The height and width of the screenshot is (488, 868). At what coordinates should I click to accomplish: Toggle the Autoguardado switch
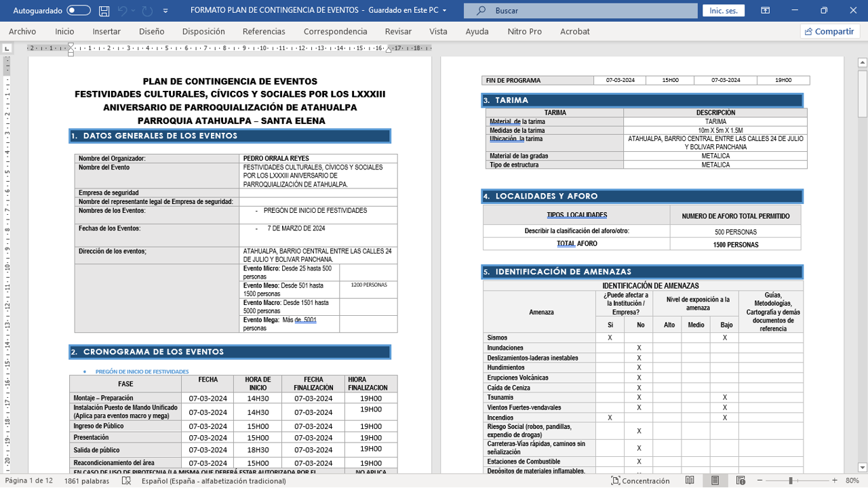click(x=79, y=11)
